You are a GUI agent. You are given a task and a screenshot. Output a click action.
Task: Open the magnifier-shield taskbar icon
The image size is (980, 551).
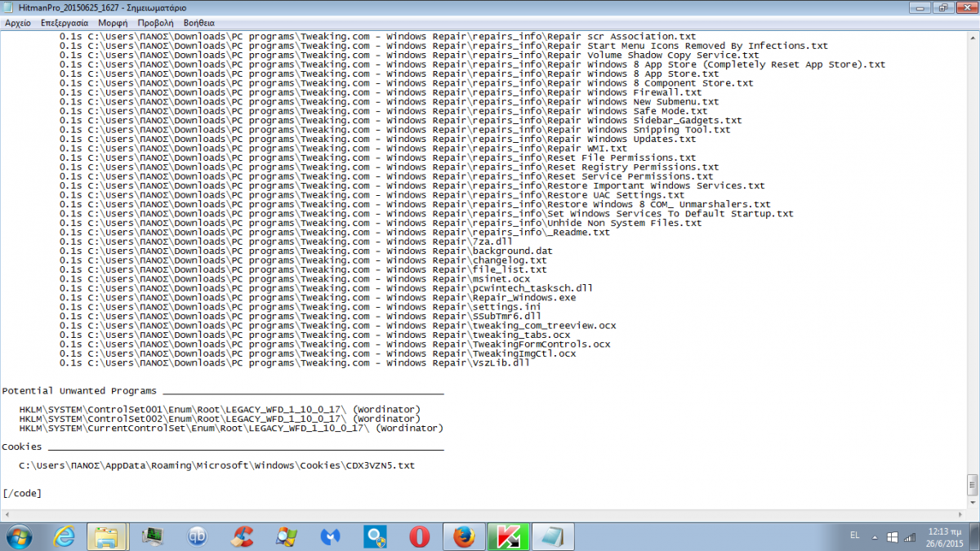pos(376,536)
